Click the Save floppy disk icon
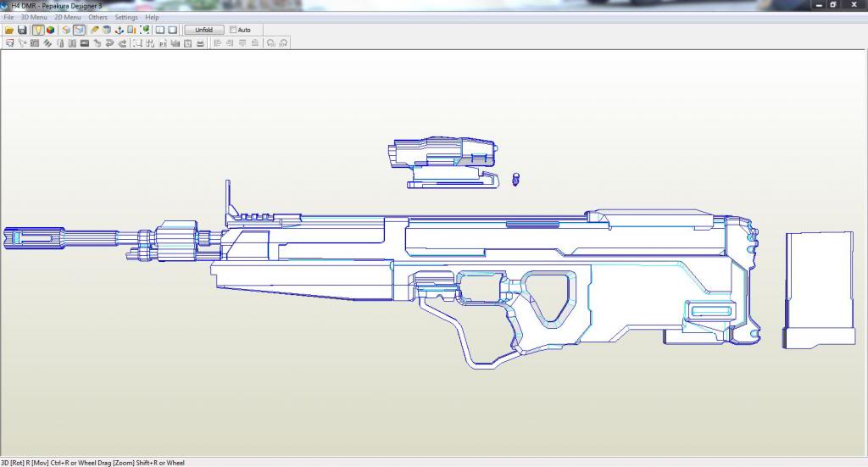The image size is (868, 467). pos(22,30)
